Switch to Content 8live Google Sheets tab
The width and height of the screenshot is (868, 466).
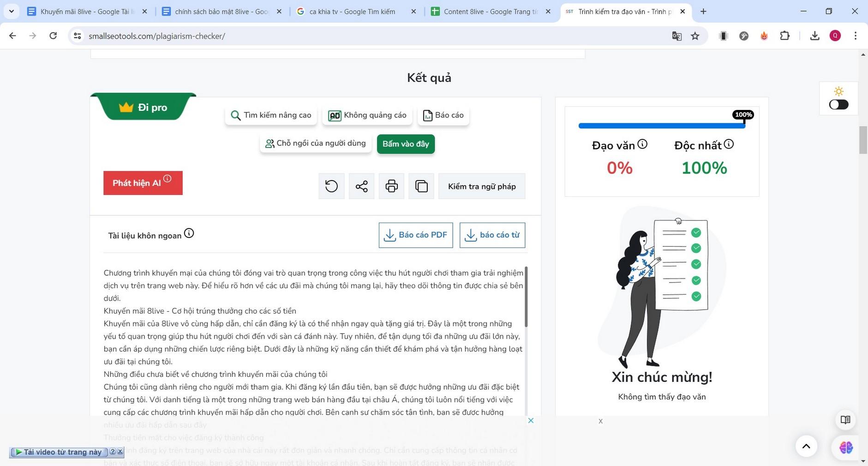point(491,12)
